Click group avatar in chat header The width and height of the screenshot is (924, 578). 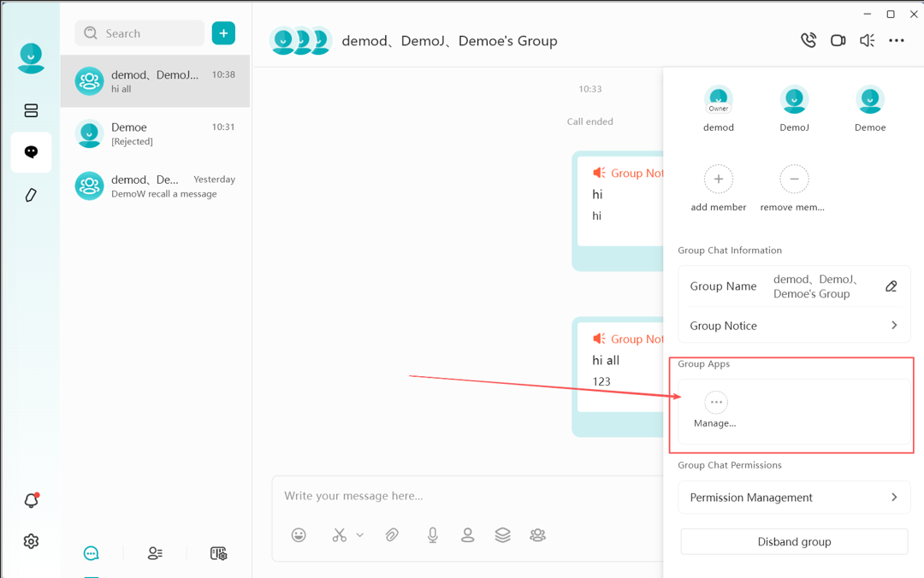tap(300, 40)
